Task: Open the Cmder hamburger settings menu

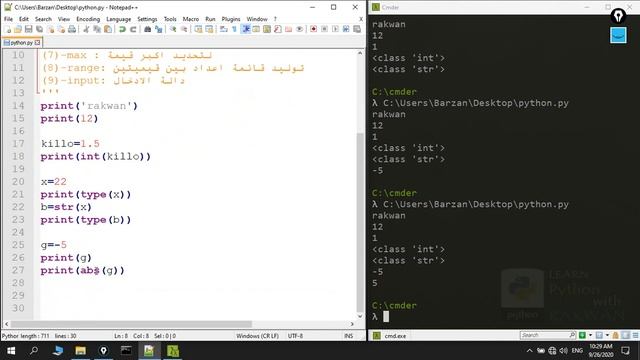Action: click(x=635, y=336)
